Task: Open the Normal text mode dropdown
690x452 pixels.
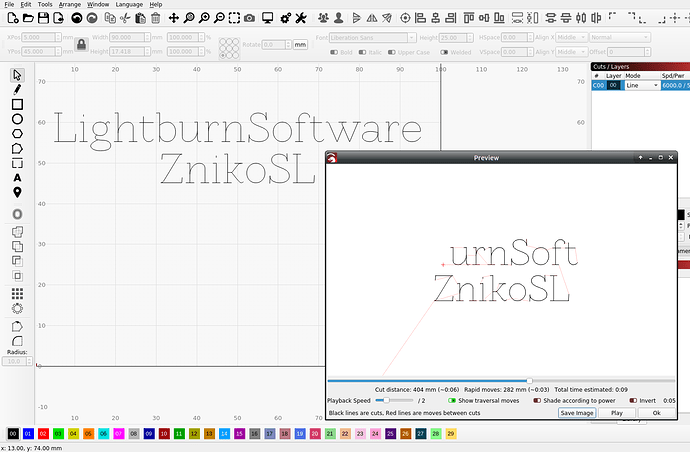Action: [x=620, y=38]
